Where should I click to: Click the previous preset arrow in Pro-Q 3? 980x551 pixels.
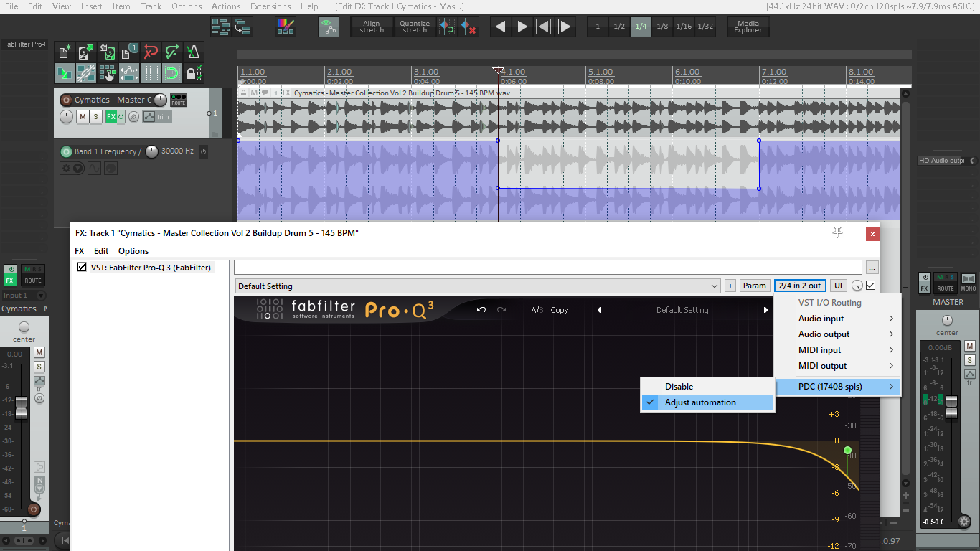[x=599, y=310]
